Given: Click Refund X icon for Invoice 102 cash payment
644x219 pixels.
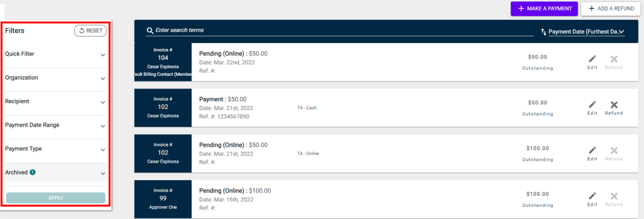Looking at the screenshot, I should [x=614, y=105].
